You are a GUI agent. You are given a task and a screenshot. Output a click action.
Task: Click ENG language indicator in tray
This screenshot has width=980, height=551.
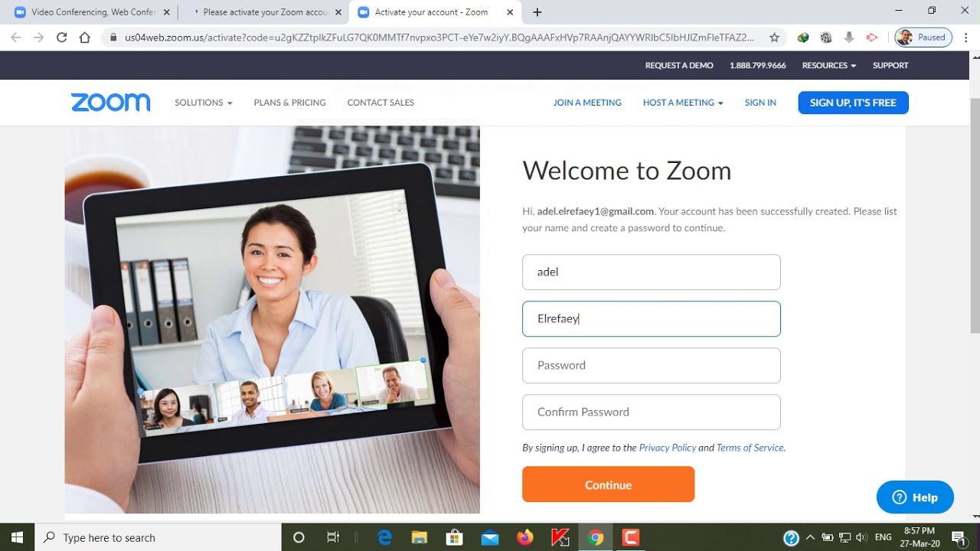click(883, 537)
